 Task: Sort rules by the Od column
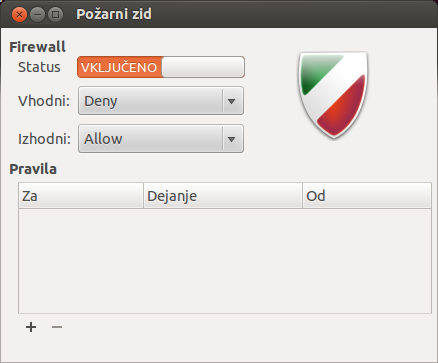[367, 196]
